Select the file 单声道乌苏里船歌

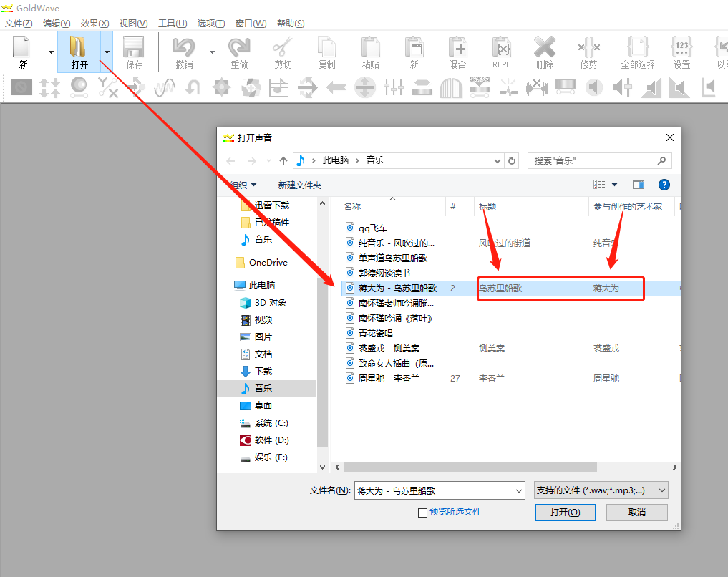point(393,258)
